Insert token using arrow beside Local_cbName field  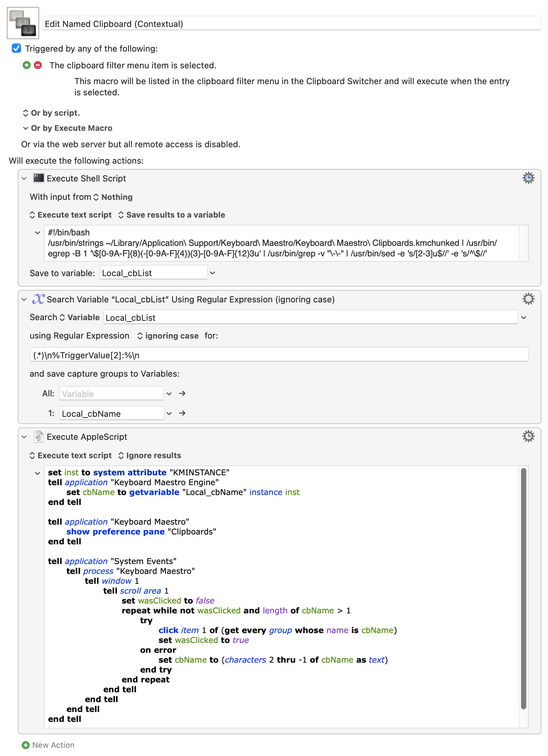(x=182, y=413)
